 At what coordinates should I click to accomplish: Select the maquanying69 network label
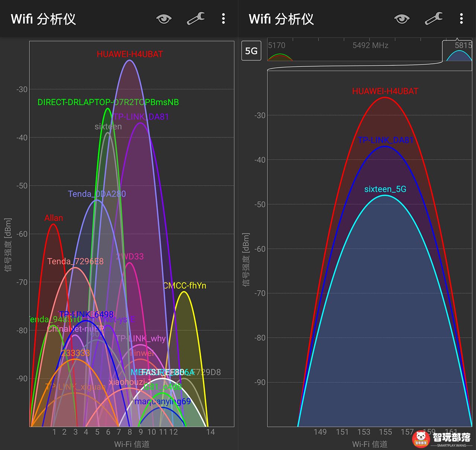163,402
